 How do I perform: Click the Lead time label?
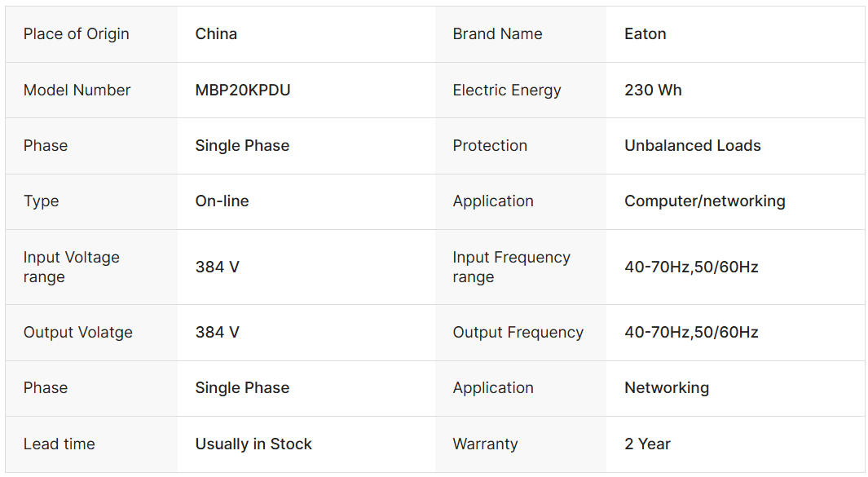[59, 444]
